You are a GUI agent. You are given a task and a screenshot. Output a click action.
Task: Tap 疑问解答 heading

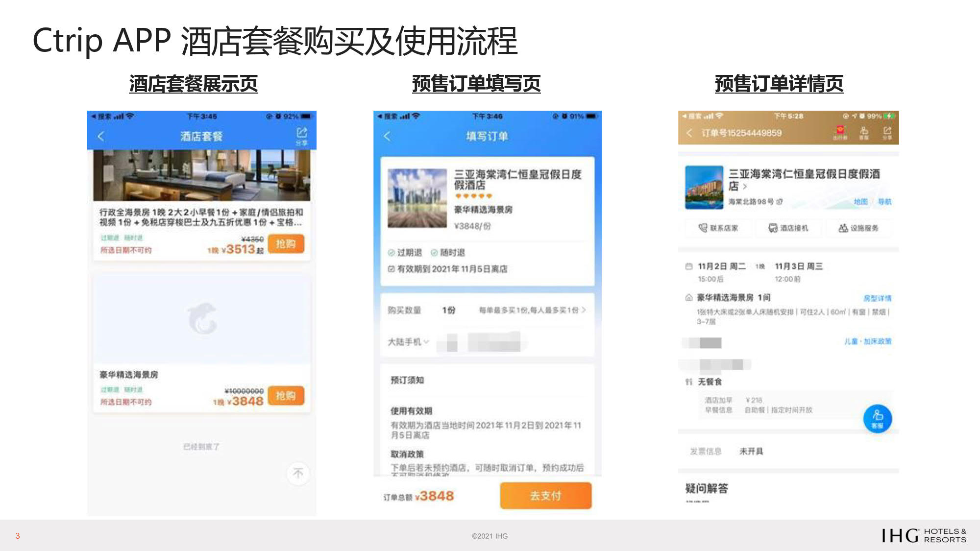click(x=707, y=488)
